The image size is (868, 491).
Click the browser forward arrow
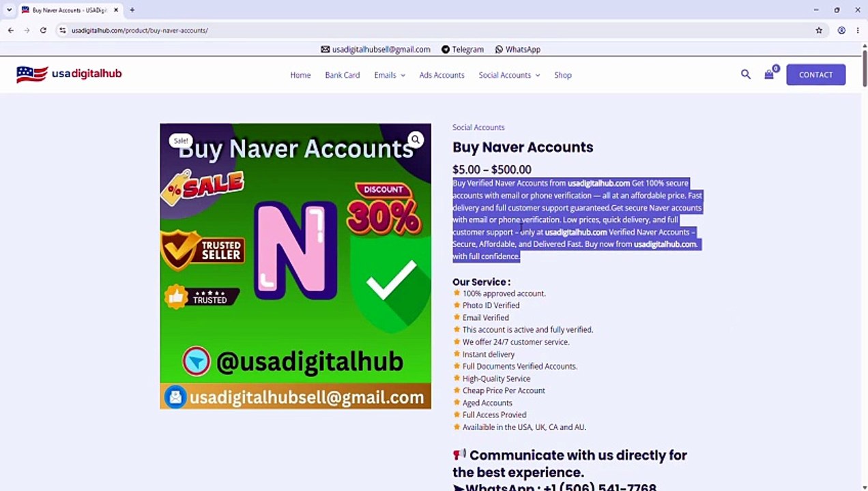click(27, 30)
